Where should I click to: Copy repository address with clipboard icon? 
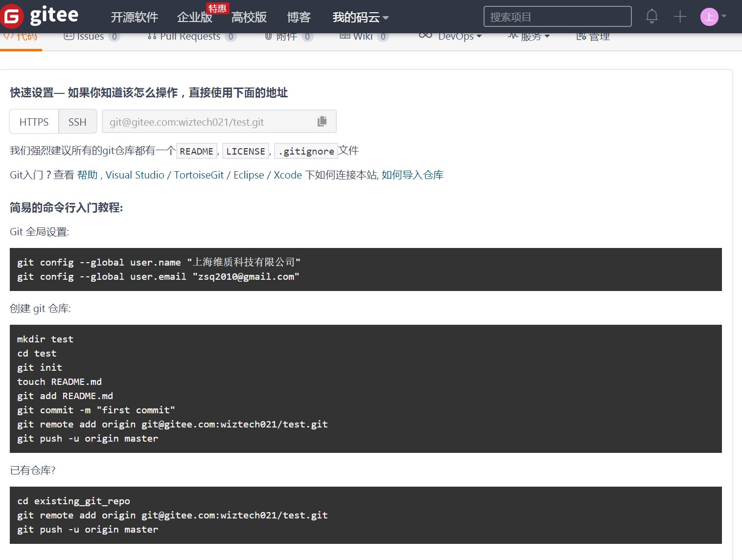click(x=322, y=121)
